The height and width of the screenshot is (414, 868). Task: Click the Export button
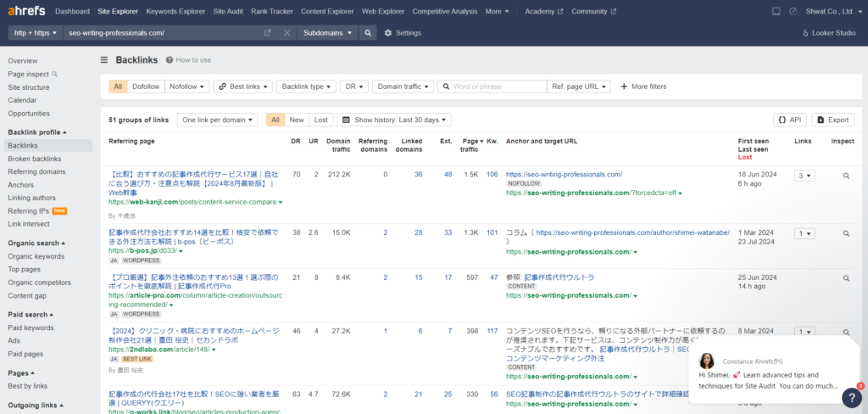(832, 120)
